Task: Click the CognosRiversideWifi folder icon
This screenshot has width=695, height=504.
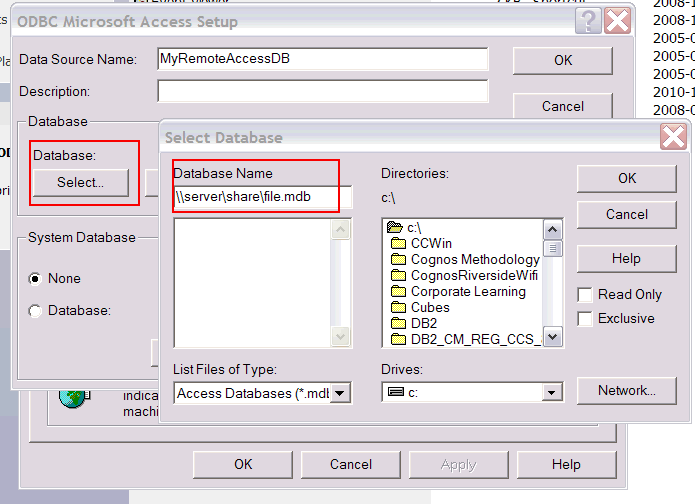Action: [x=398, y=275]
